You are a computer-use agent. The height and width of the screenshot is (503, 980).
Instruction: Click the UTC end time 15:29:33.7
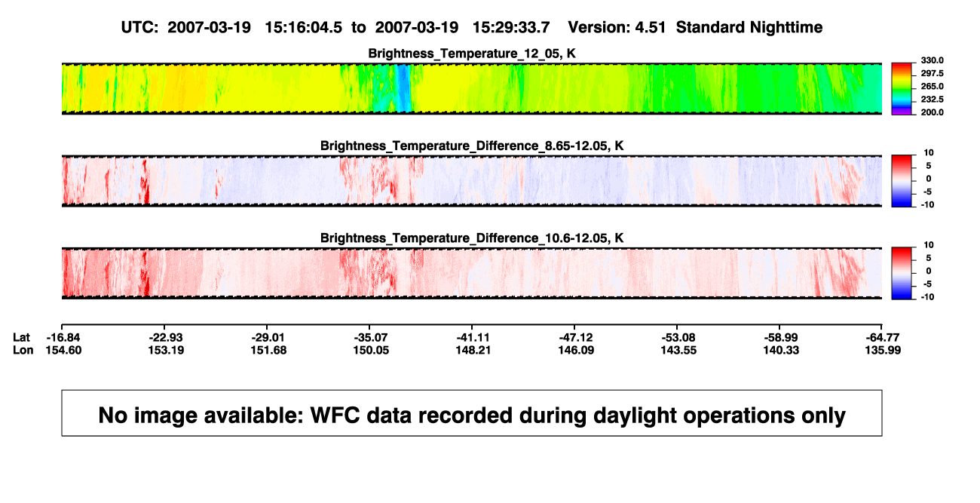click(x=511, y=27)
